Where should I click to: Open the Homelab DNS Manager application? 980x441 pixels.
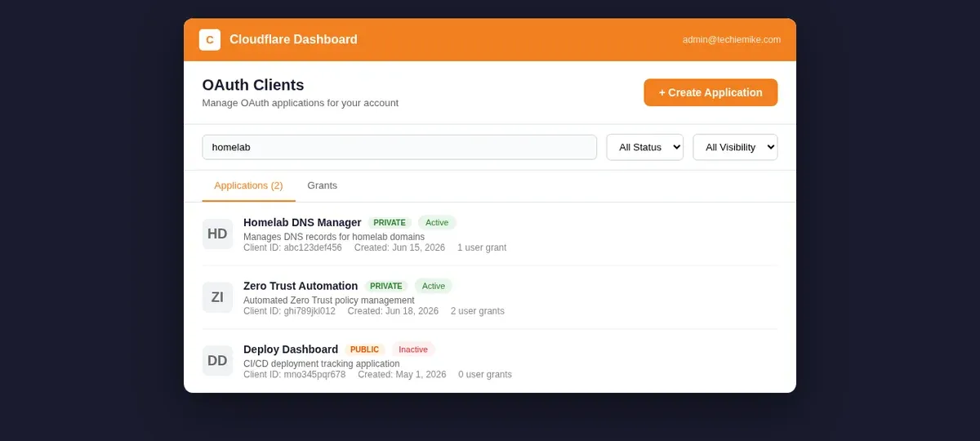(x=302, y=222)
